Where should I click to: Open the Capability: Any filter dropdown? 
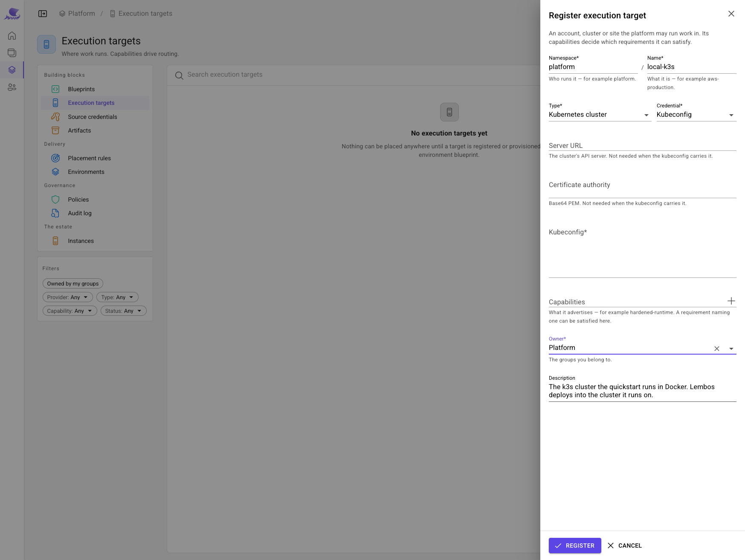pos(70,311)
